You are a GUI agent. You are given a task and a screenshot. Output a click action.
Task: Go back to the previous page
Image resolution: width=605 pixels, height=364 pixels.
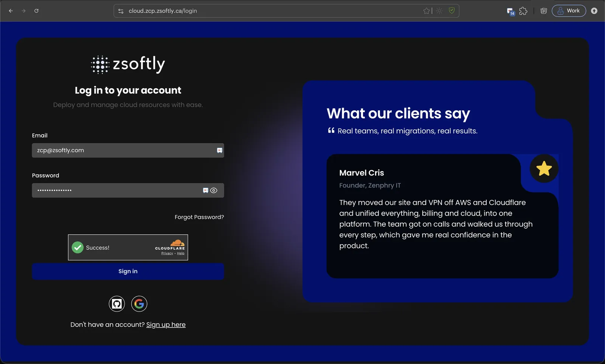pyautogui.click(x=11, y=11)
